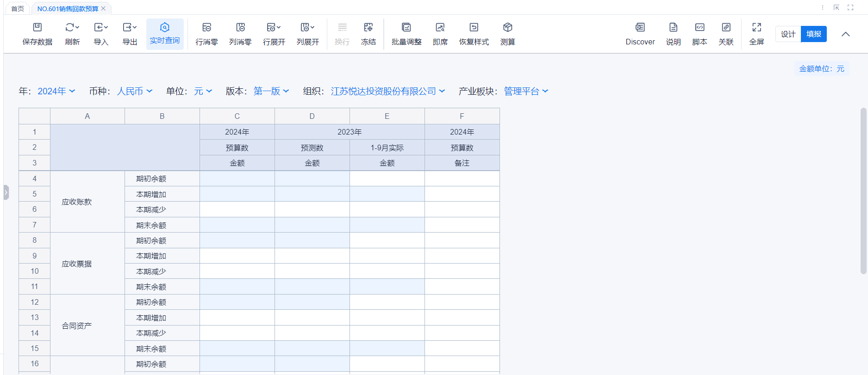Click the 金额单位：元 label button
The height and width of the screenshot is (375, 868).
pyautogui.click(x=821, y=69)
